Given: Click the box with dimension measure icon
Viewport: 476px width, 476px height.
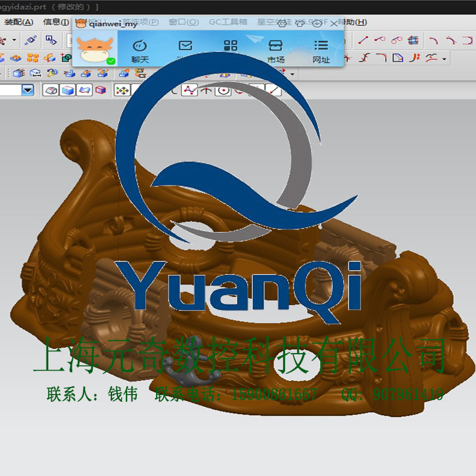Looking at the screenshot, I should 36,73.
